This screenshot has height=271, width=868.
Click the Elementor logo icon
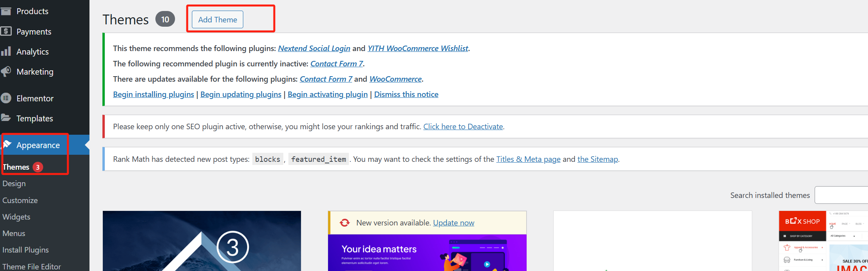coord(6,98)
